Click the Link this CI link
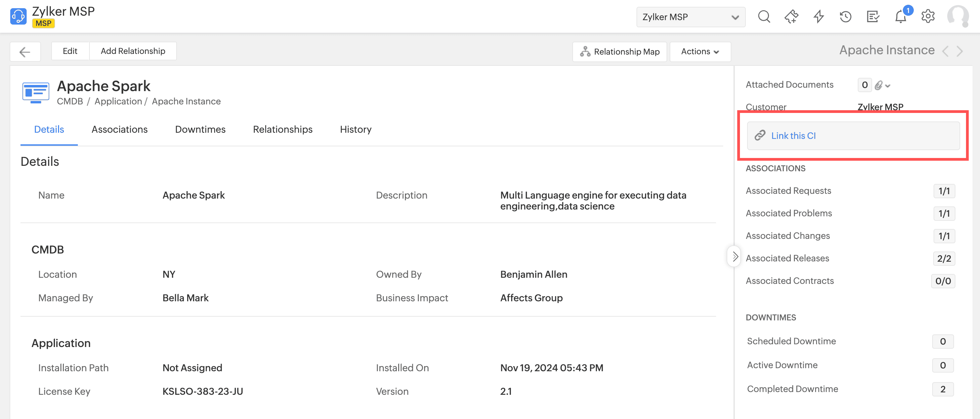The height and width of the screenshot is (419, 980). (793, 136)
